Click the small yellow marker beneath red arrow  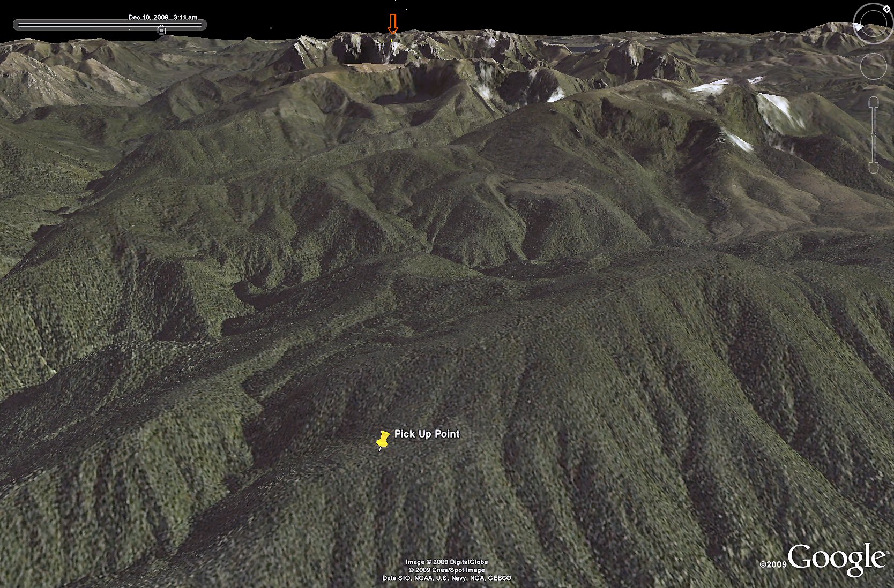(392, 40)
